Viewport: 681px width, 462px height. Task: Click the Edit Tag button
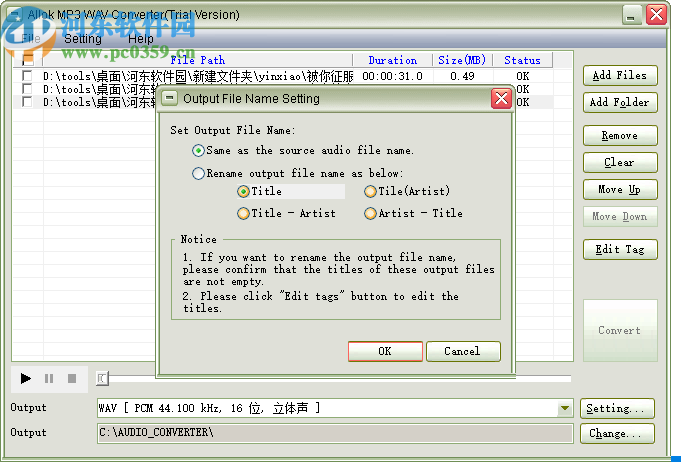(x=620, y=249)
